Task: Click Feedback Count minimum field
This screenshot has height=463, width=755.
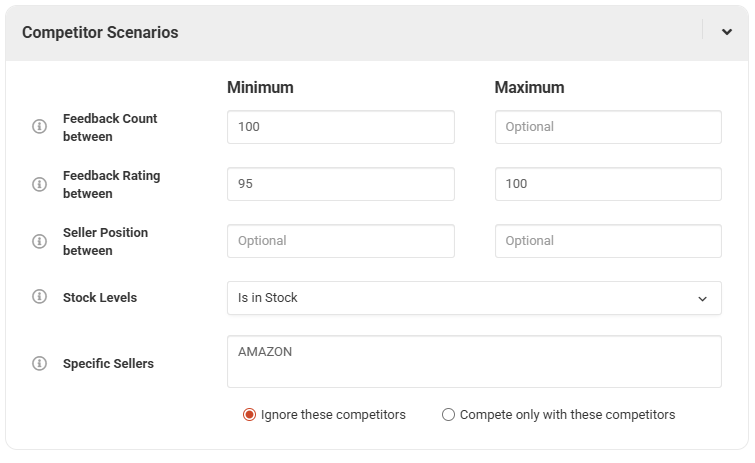Action: coord(340,127)
